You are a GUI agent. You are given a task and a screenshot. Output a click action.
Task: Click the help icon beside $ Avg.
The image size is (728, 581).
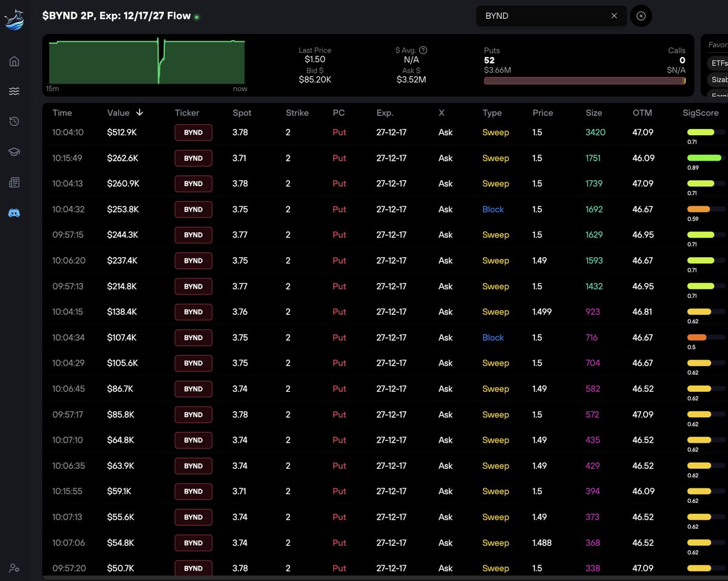[423, 50]
